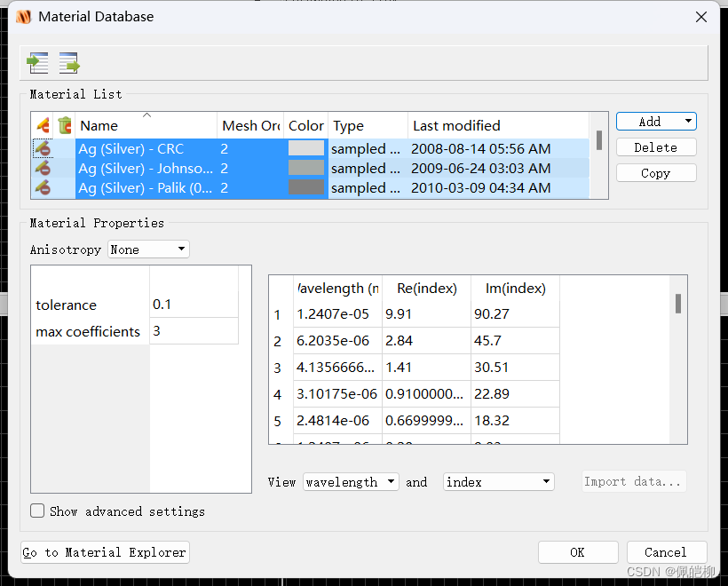Open the Add material dropdown

(x=656, y=122)
